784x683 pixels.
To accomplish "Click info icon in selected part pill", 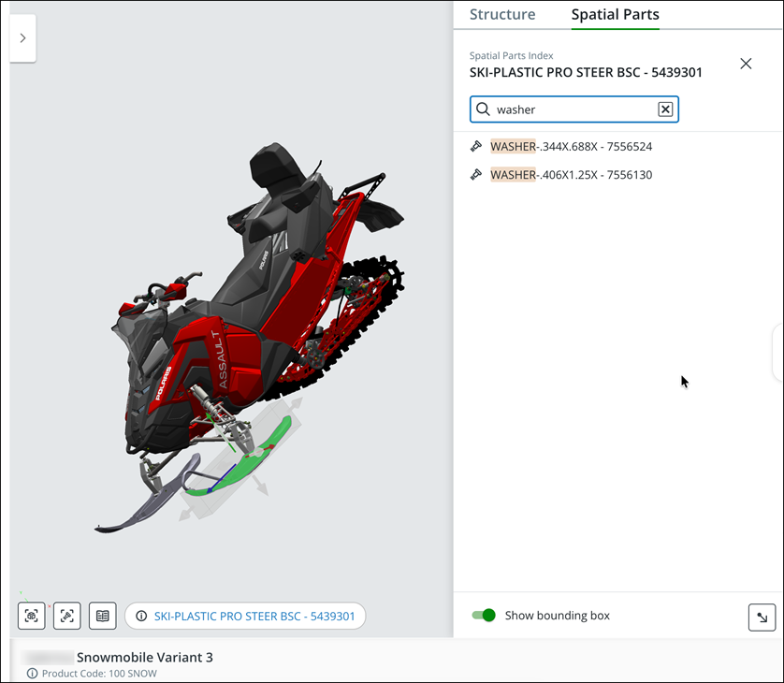I will click(x=141, y=616).
